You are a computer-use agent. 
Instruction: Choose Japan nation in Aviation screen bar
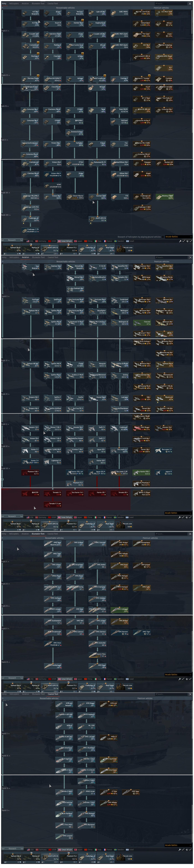pos(78,517)
